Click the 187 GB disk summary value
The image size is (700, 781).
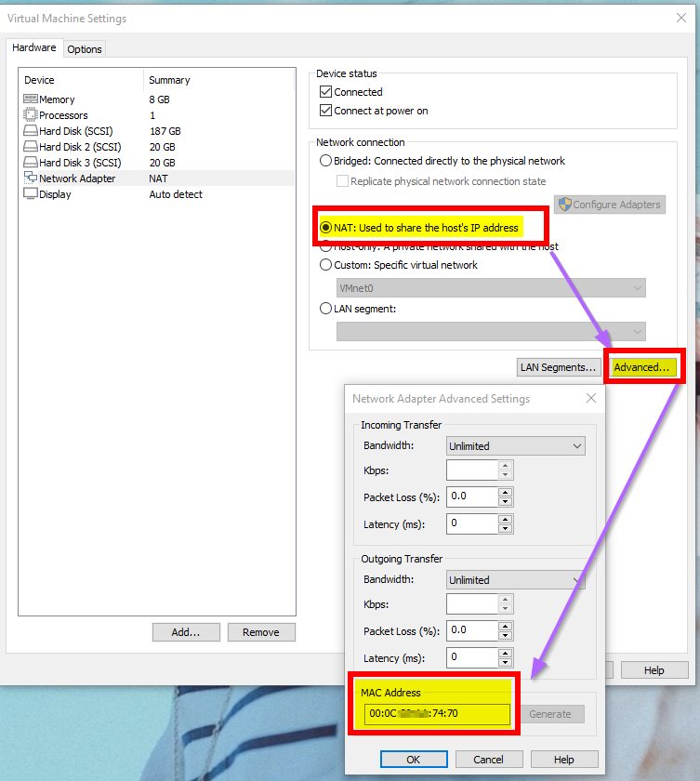click(165, 131)
